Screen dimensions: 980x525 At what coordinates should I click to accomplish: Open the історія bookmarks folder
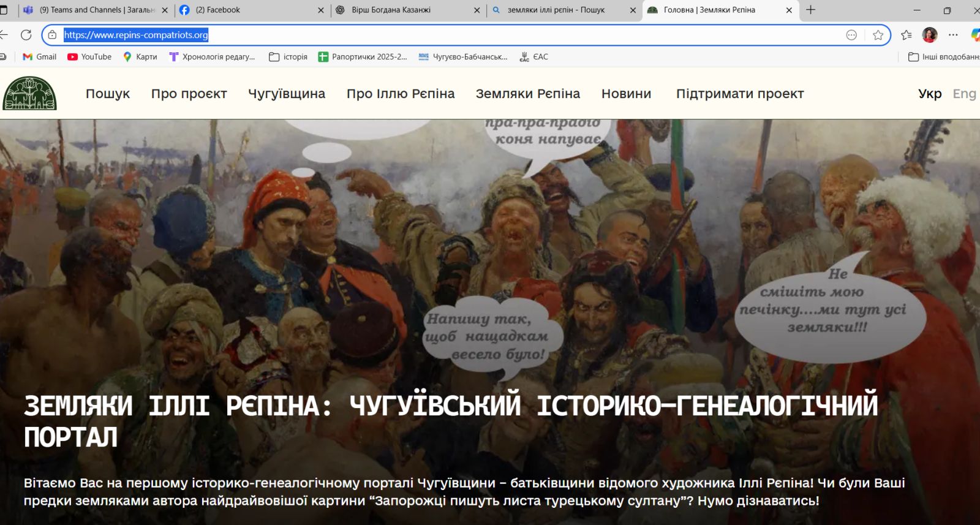coord(288,57)
